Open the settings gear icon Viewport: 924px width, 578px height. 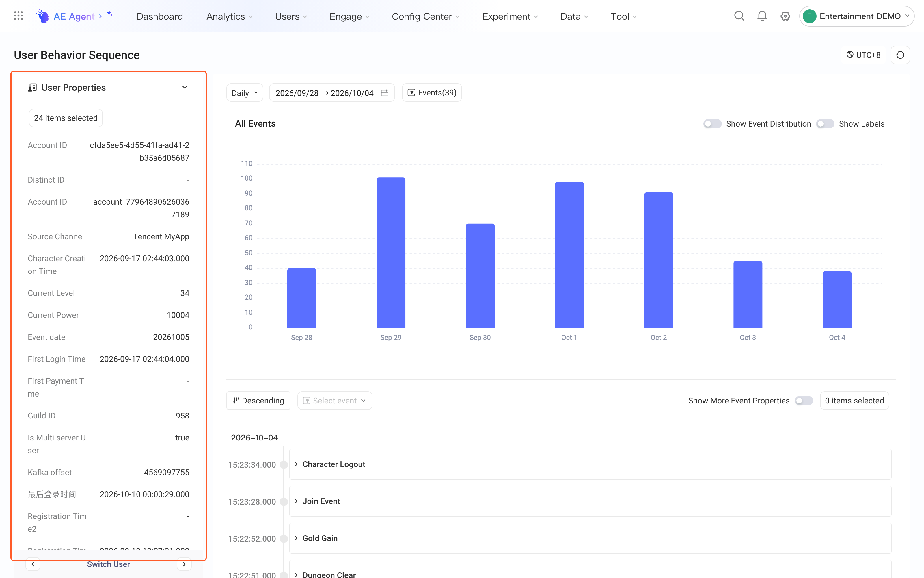(785, 16)
